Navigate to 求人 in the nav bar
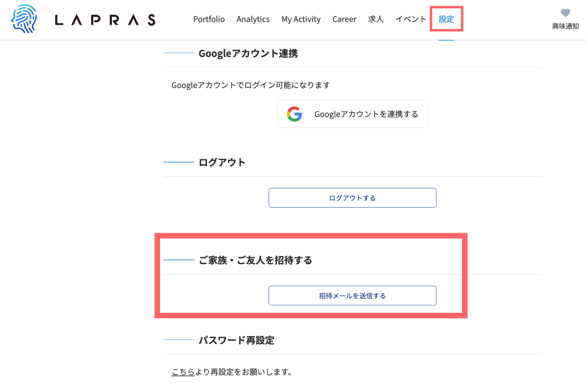Screen dimensions: 587x392 pyautogui.click(x=376, y=19)
